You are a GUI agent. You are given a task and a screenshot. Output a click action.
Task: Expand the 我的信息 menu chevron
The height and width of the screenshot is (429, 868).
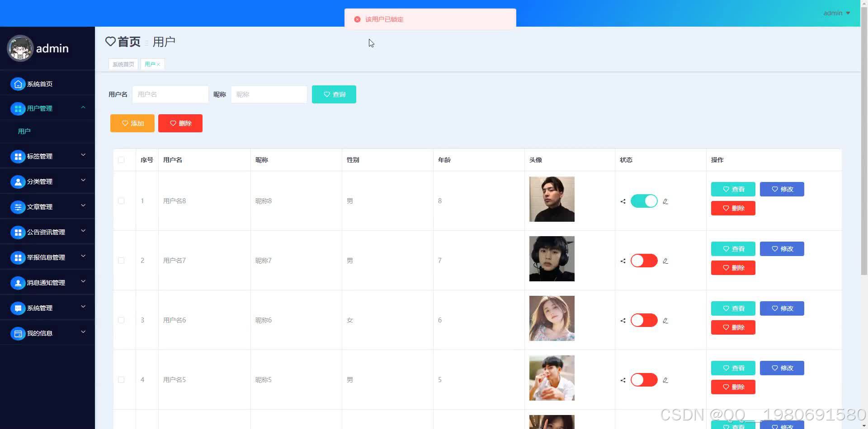(x=83, y=332)
